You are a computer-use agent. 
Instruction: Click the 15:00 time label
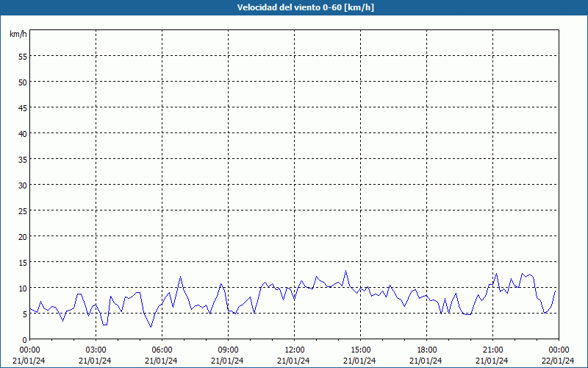click(360, 350)
